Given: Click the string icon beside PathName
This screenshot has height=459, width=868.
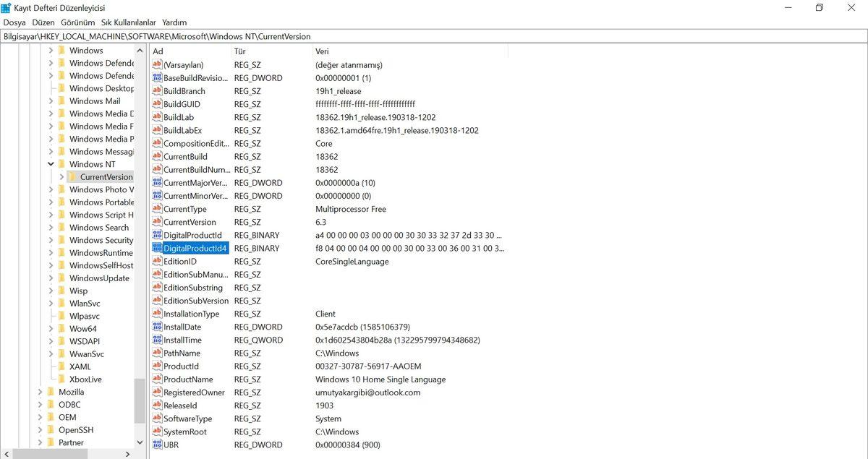Looking at the screenshot, I should (157, 353).
